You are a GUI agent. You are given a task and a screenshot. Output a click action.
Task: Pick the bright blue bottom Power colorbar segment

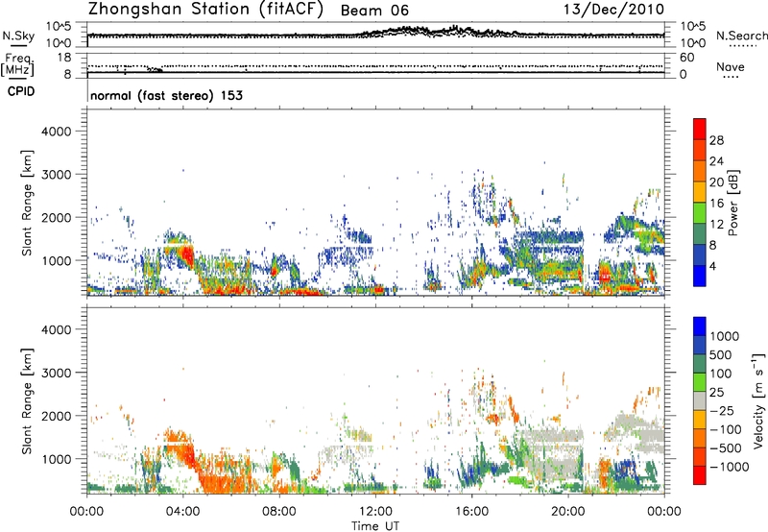tap(700, 276)
